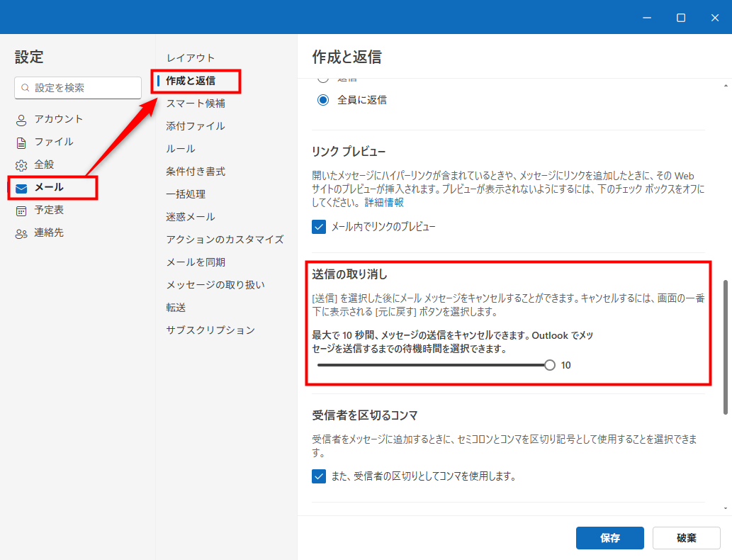Select the 全員に返信 radio button

tap(323, 100)
